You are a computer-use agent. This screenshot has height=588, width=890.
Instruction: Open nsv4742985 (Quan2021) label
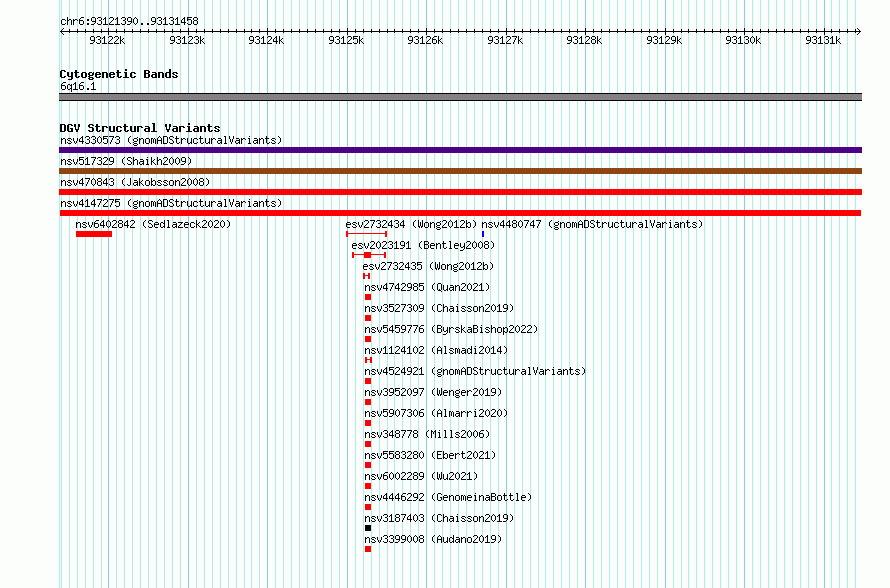tap(427, 287)
